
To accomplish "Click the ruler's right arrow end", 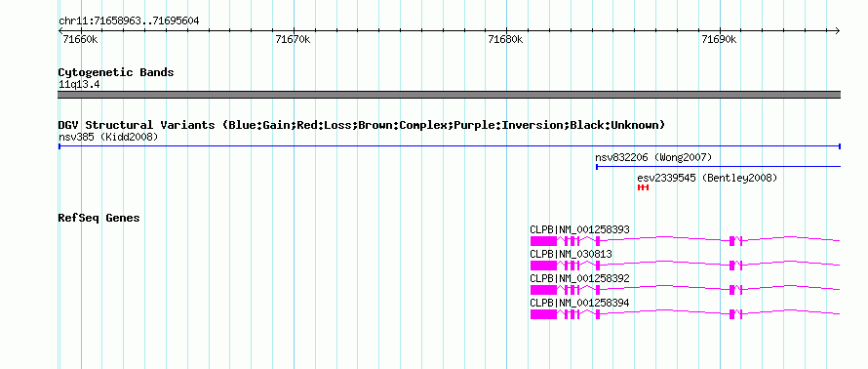I will (838, 30).
